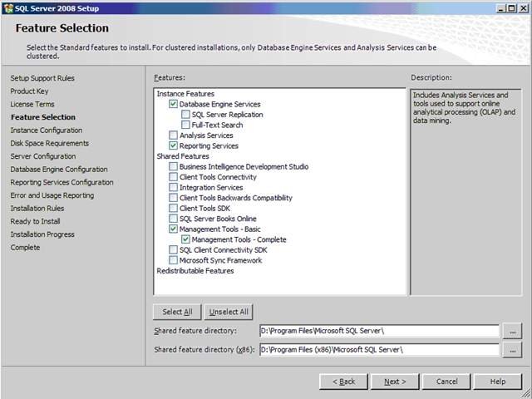Select Database Engine Configuration step
Viewport: 532px width, 399px height.
[x=59, y=169]
